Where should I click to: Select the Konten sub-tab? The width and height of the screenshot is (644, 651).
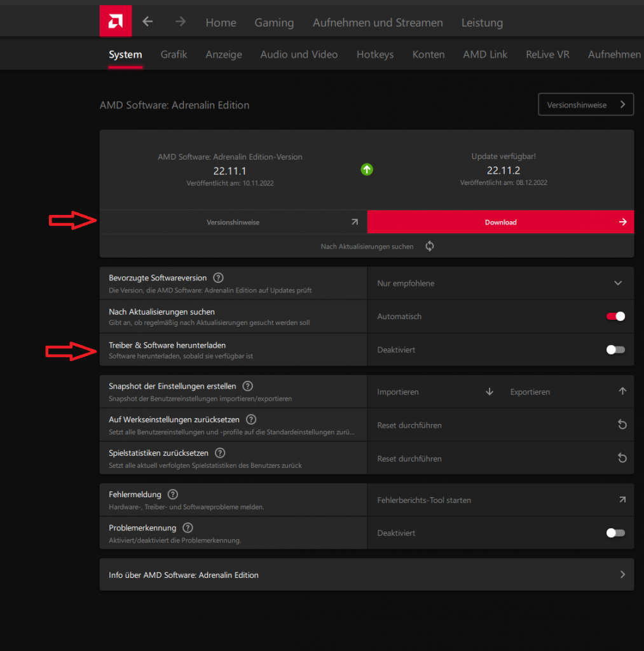tap(428, 55)
